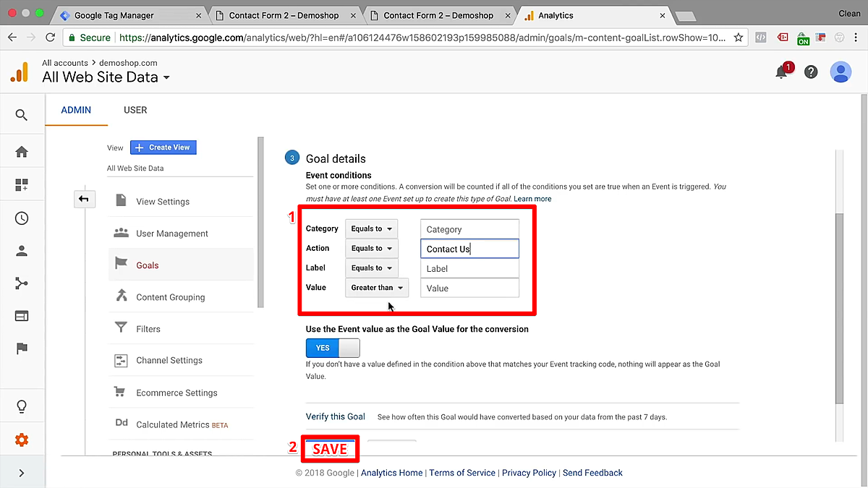Open Terms of Service link
This screenshot has height=488, width=868.
click(462, 473)
